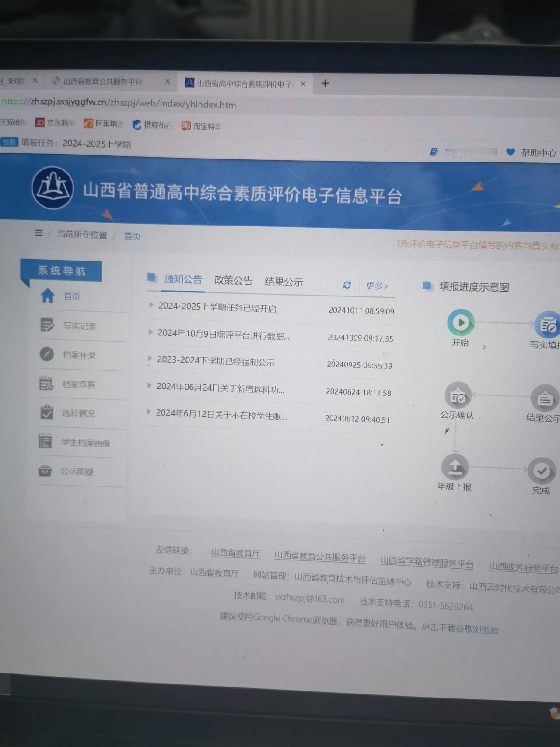Click the 写实填报 progress step icon

(548, 325)
